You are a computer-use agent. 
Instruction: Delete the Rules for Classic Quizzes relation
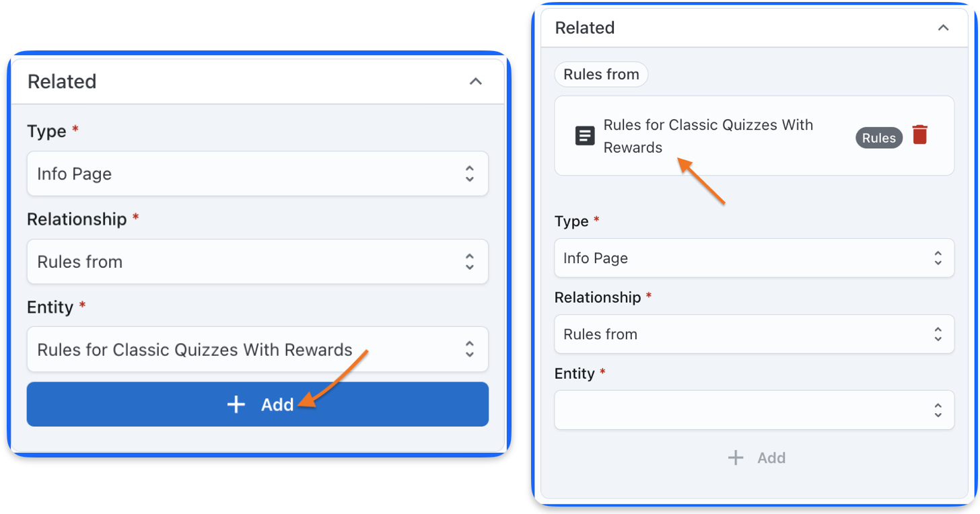click(920, 135)
